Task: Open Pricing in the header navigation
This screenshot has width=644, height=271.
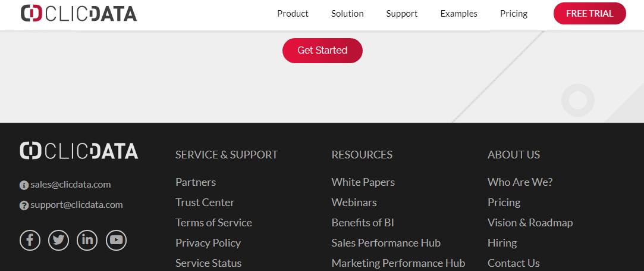Action: click(x=514, y=14)
